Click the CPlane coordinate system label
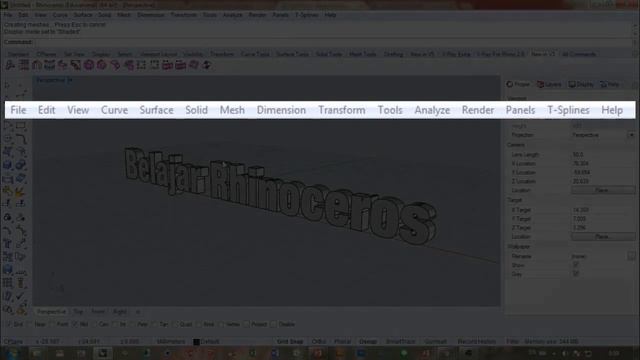This screenshot has width=640, height=360. pyautogui.click(x=13, y=342)
